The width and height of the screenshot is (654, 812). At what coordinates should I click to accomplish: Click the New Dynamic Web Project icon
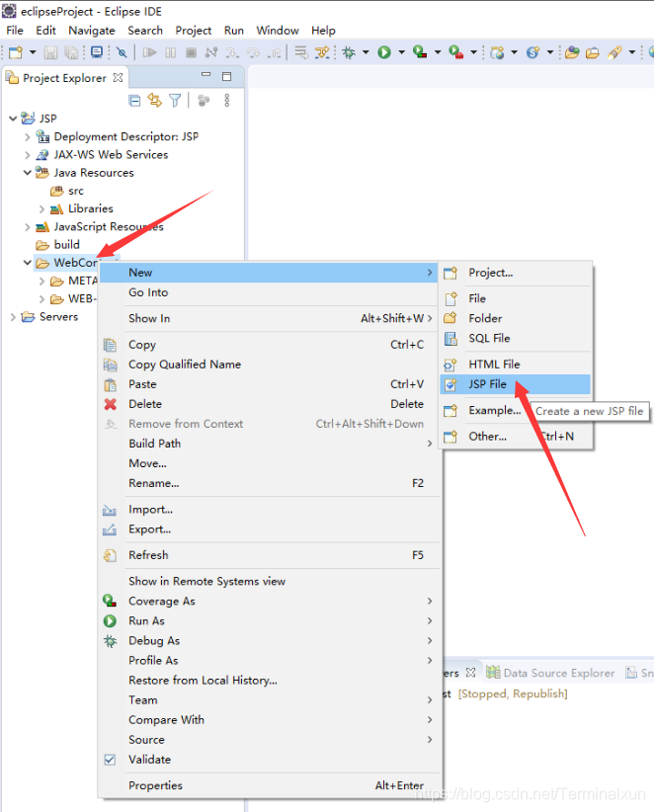click(497, 52)
